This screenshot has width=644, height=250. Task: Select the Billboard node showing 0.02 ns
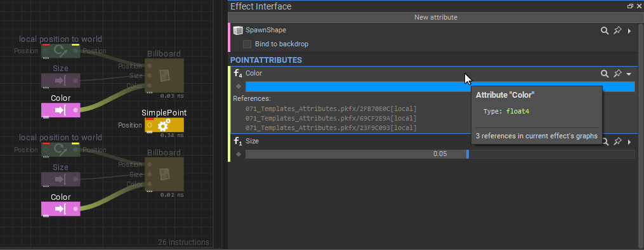164,174
